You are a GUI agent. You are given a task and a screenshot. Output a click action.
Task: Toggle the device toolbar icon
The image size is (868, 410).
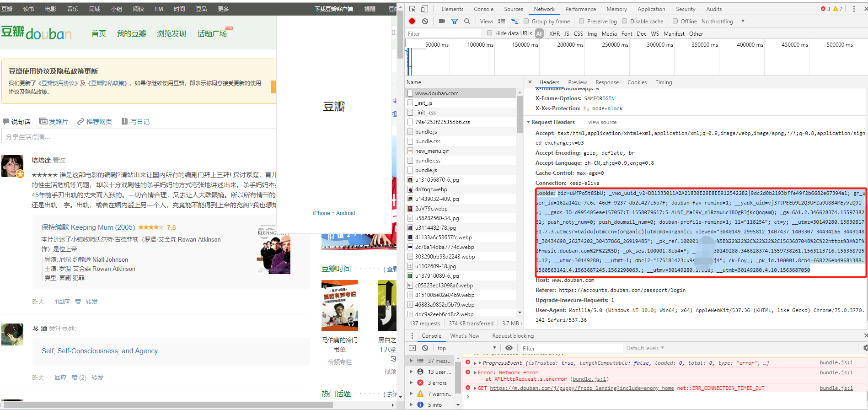[425, 9]
